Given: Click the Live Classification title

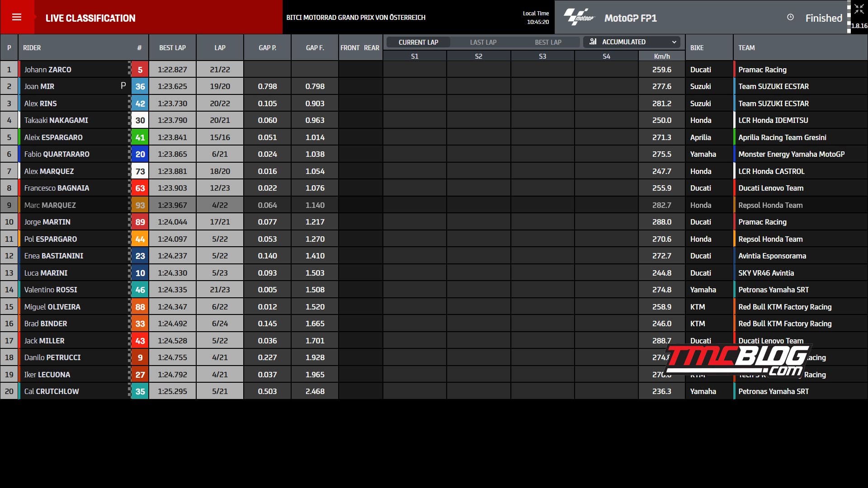Looking at the screenshot, I should coord(90,18).
